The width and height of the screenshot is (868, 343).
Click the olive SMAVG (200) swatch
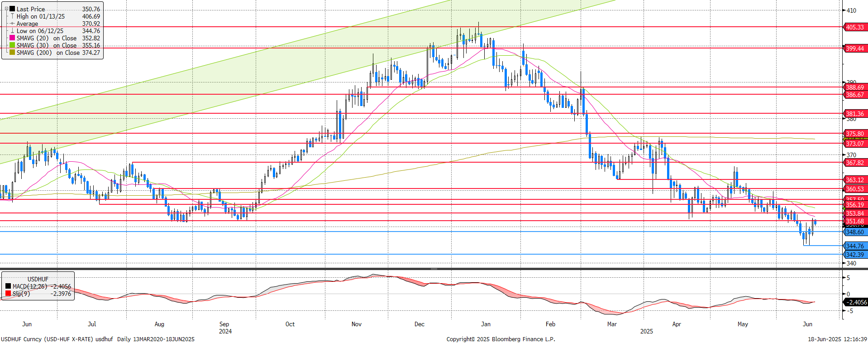coord(12,53)
